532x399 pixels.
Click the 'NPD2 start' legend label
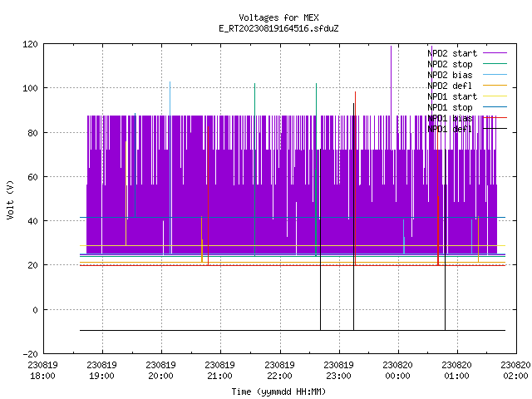coord(452,53)
